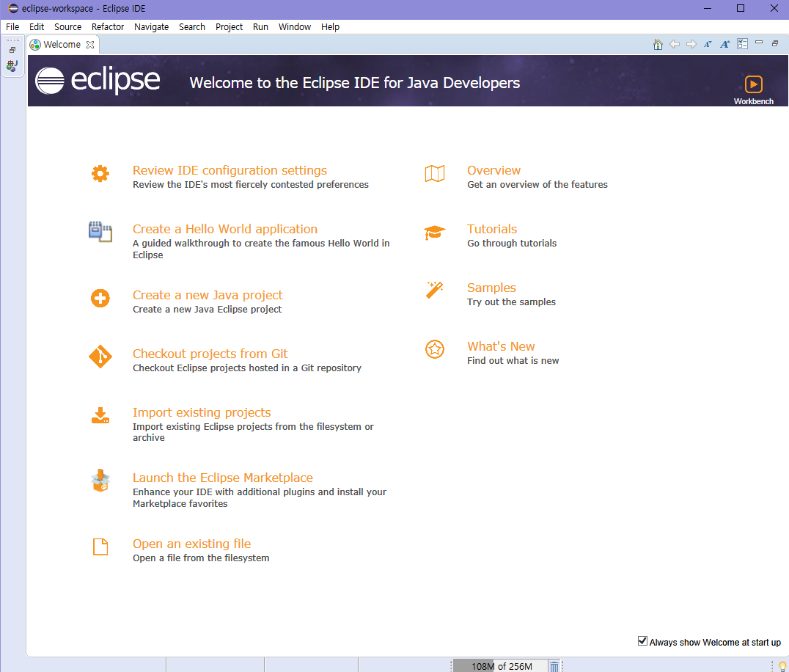Open the Java perspective icon in left trim
789x672 pixels.
pos(12,65)
